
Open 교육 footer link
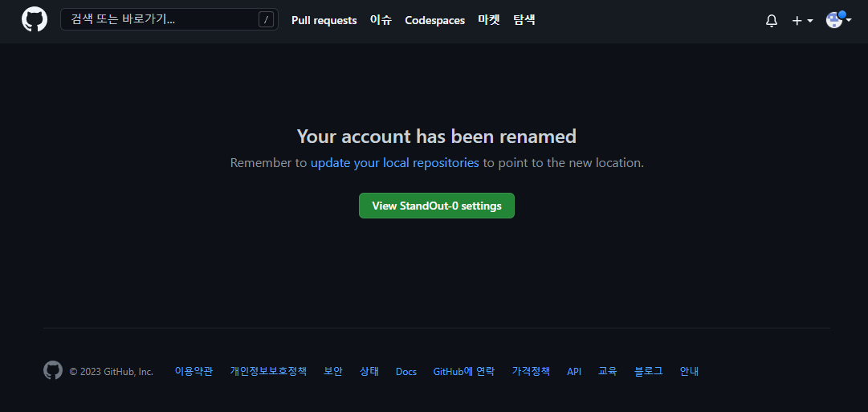click(x=608, y=372)
